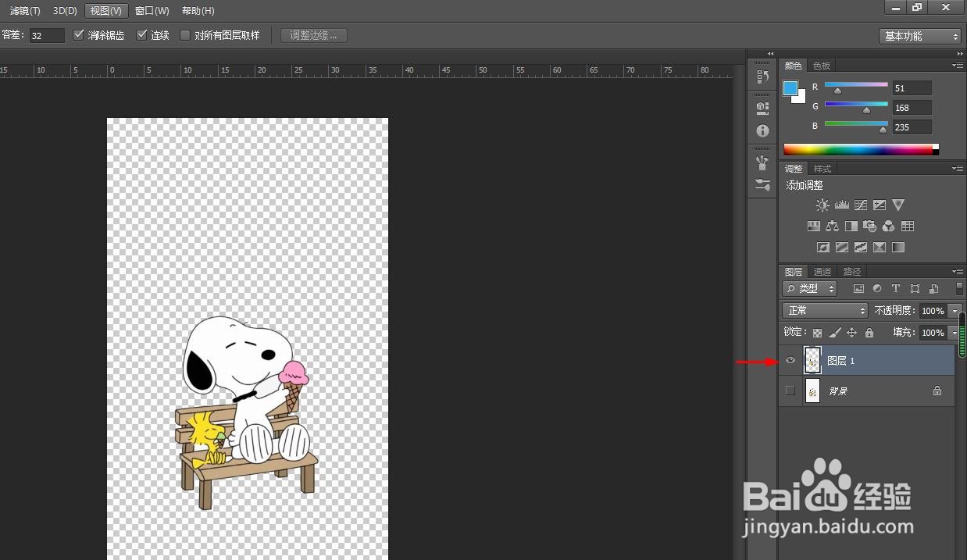Click the 调整边缘... button

click(x=313, y=36)
